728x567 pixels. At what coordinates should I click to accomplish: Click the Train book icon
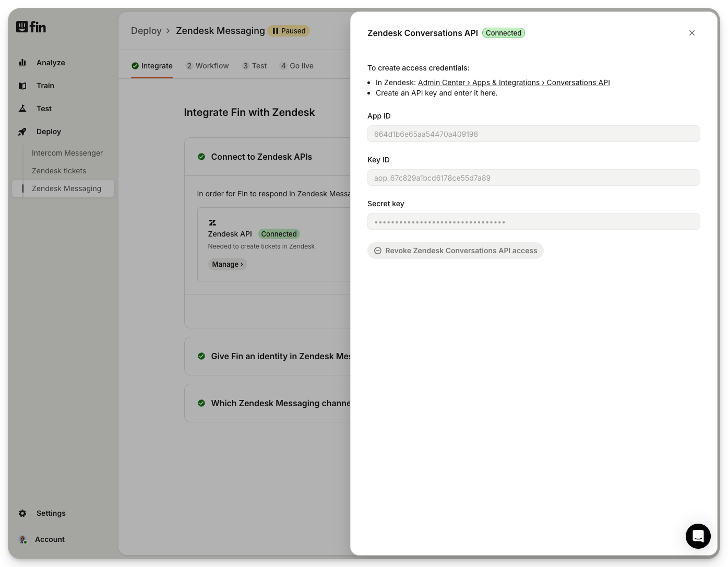coord(22,86)
